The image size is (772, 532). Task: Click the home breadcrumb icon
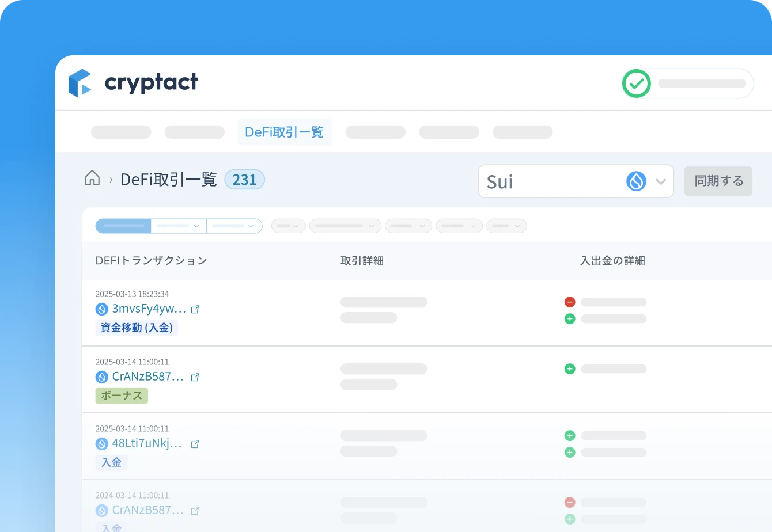(92, 178)
